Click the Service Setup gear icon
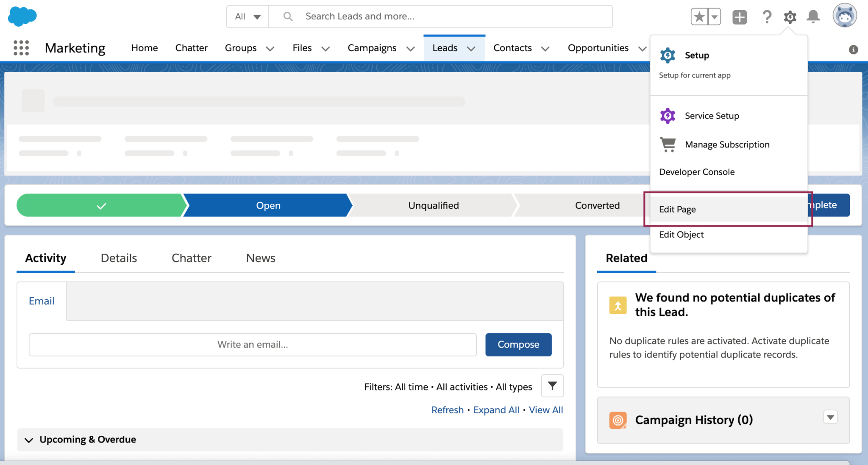868x465 pixels. pyautogui.click(x=668, y=115)
